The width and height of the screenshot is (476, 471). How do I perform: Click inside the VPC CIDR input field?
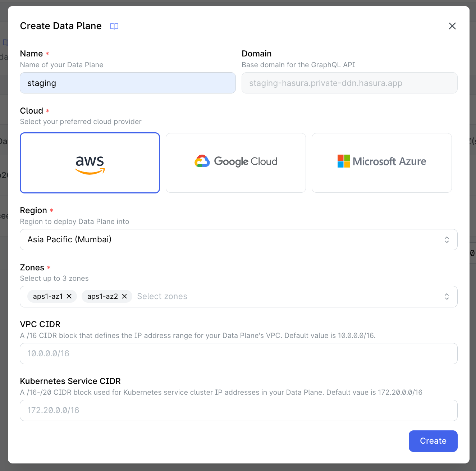point(239,353)
